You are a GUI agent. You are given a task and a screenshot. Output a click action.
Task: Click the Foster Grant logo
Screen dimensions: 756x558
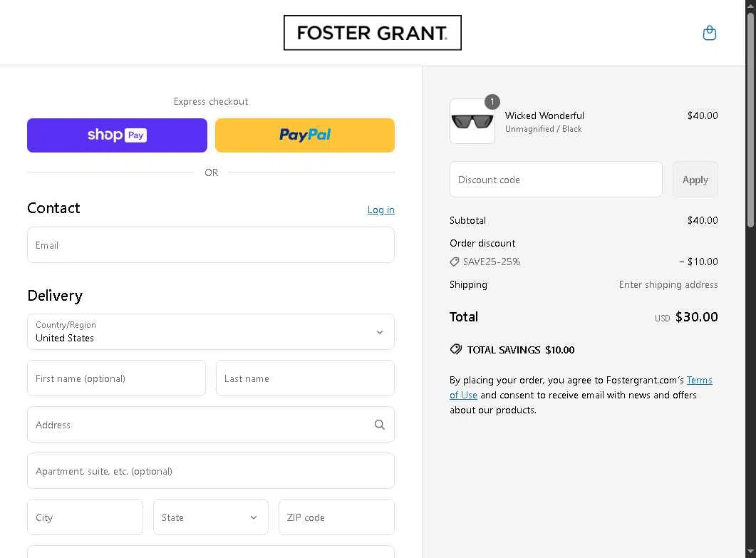[x=372, y=33]
